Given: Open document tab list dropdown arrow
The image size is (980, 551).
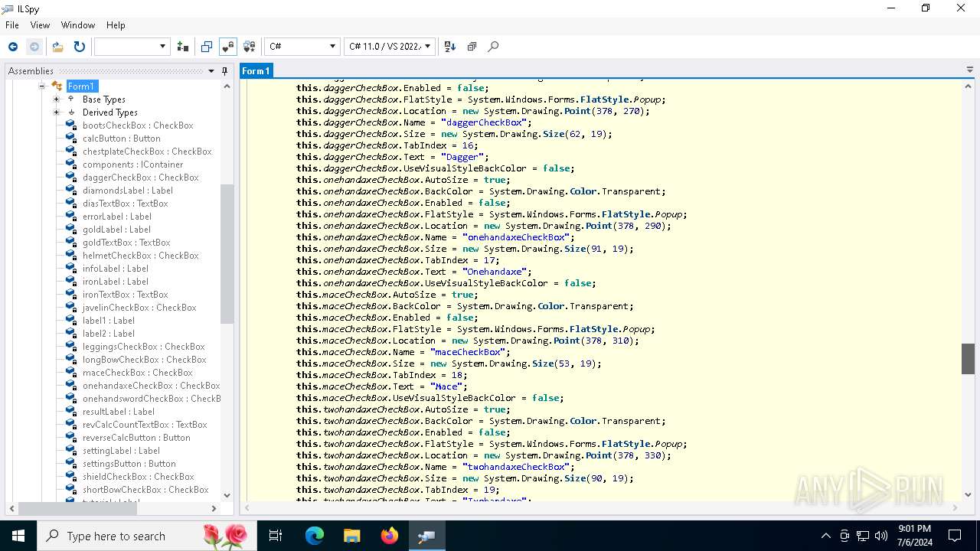Looking at the screenshot, I should 970,70.
